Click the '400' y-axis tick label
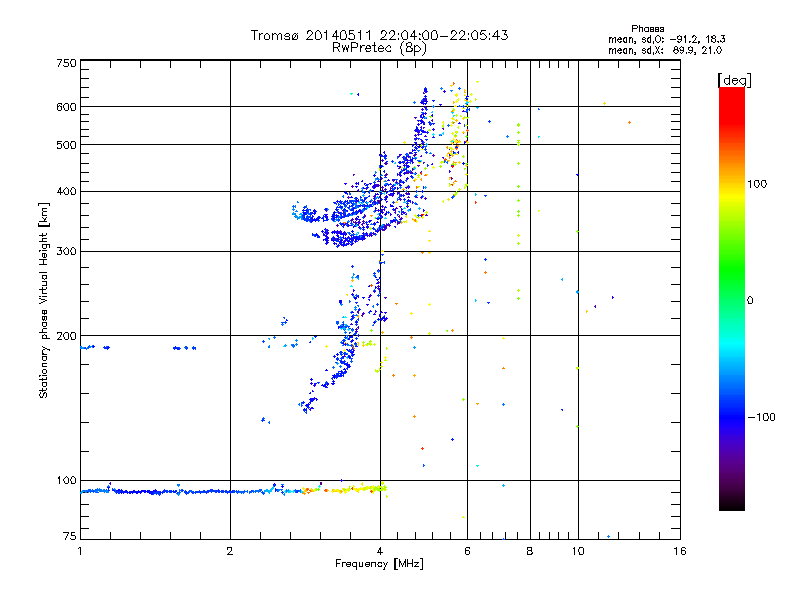 click(x=66, y=192)
